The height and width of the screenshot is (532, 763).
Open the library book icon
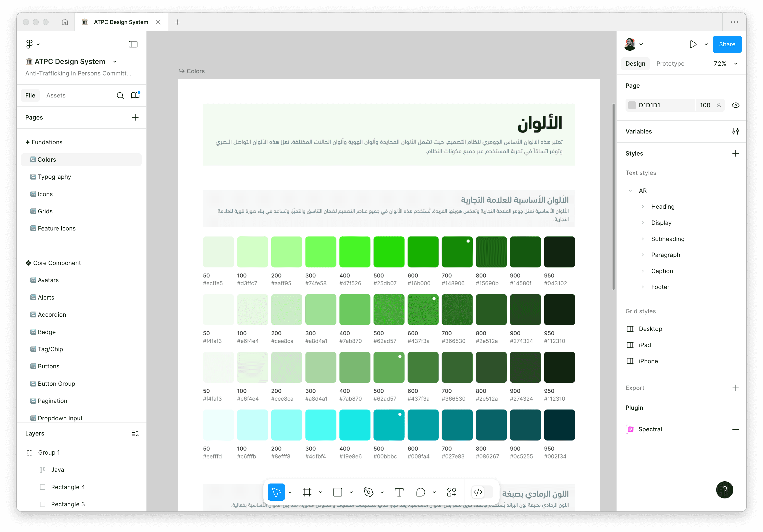(x=135, y=95)
